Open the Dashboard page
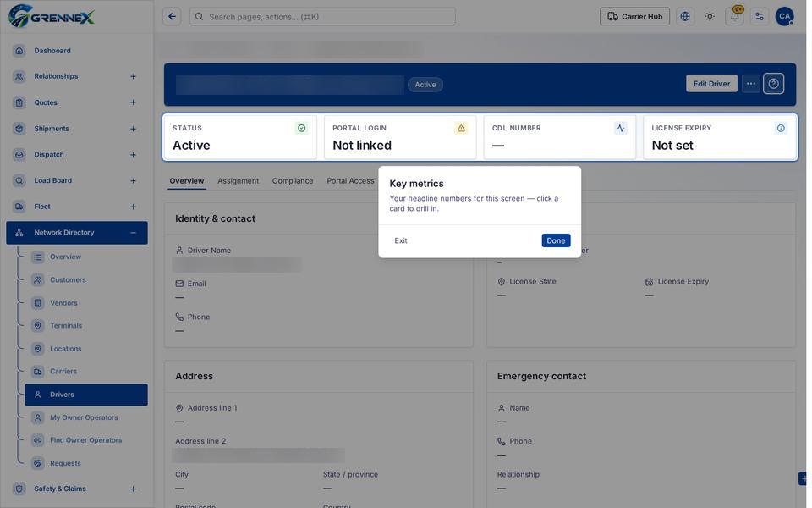The image size is (812, 508). (x=52, y=50)
